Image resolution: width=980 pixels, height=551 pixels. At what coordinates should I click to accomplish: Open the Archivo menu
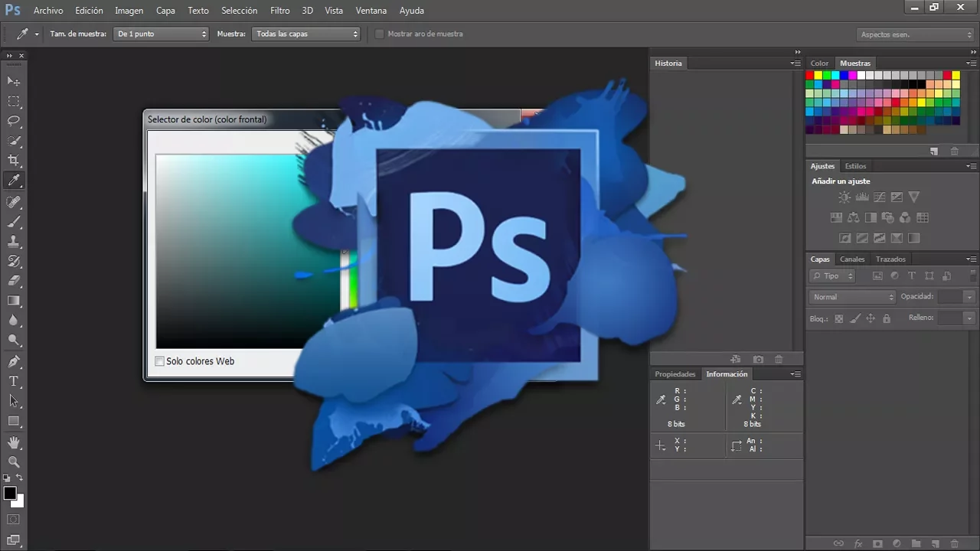(x=48, y=11)
